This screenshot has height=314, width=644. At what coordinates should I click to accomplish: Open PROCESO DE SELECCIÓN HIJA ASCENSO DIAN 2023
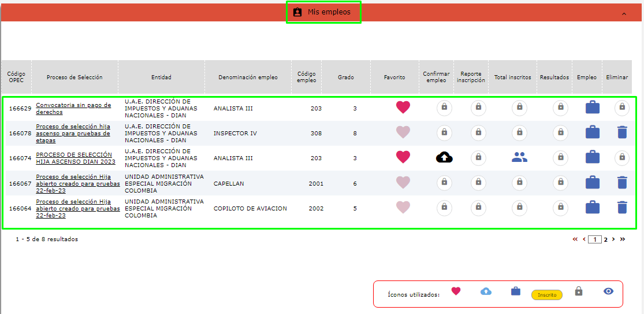pos(75,158)
